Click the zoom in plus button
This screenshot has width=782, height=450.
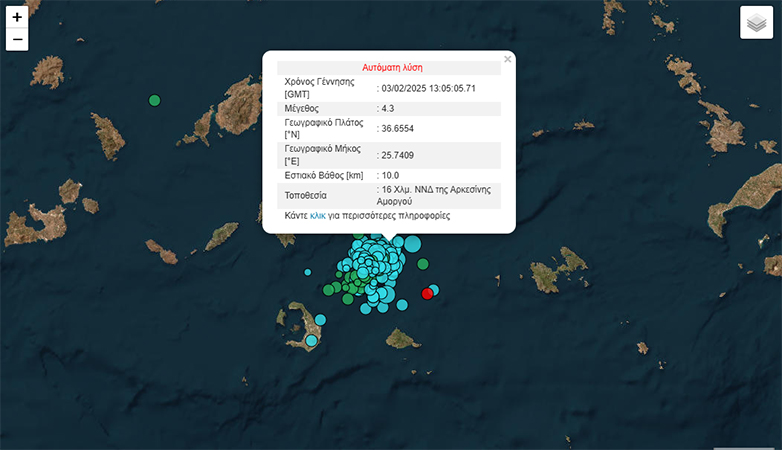[17, 17]
